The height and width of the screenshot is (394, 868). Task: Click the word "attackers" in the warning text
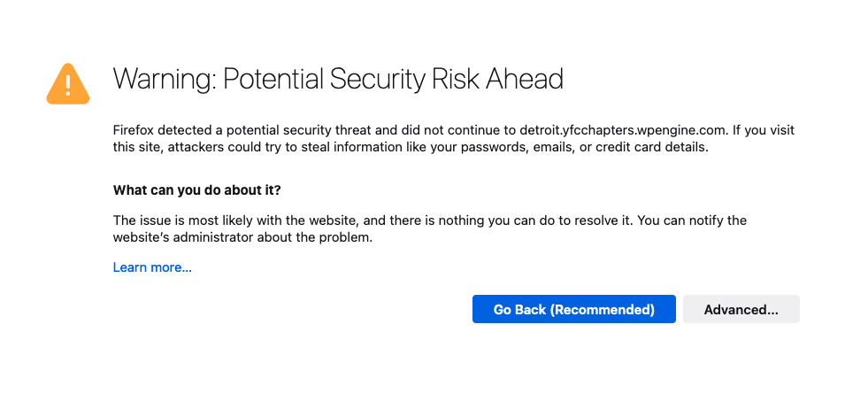click(195, 148)
